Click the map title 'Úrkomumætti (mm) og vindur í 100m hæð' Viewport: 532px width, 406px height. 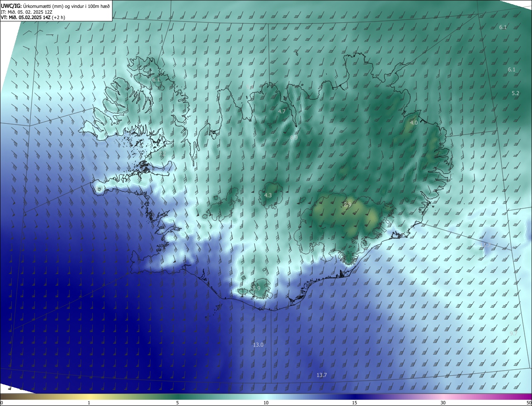pyautogui.click(x=66, y=6)
